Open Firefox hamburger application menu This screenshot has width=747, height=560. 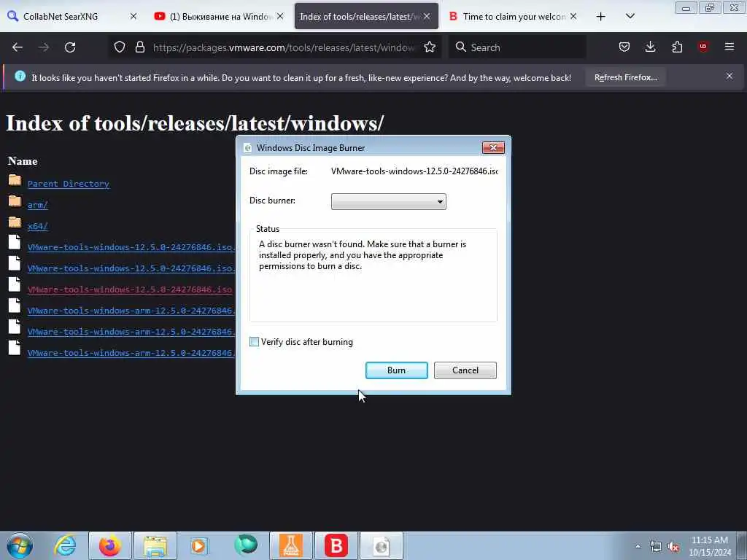click(729, 47)
